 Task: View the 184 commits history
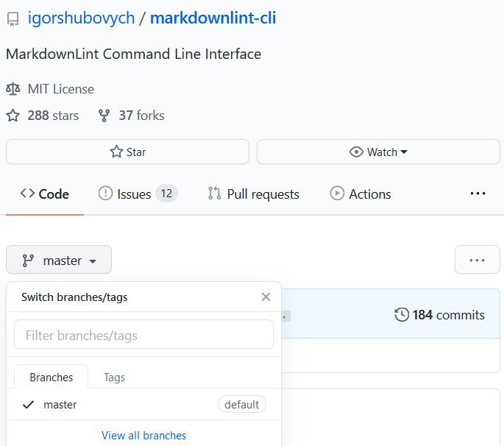click(x=439, y=315)
